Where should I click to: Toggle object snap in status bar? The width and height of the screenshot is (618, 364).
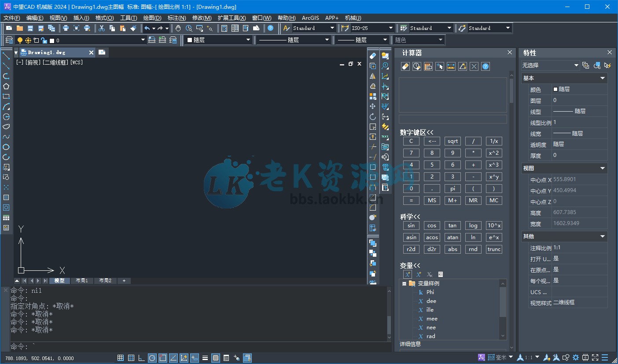point(162,358)
